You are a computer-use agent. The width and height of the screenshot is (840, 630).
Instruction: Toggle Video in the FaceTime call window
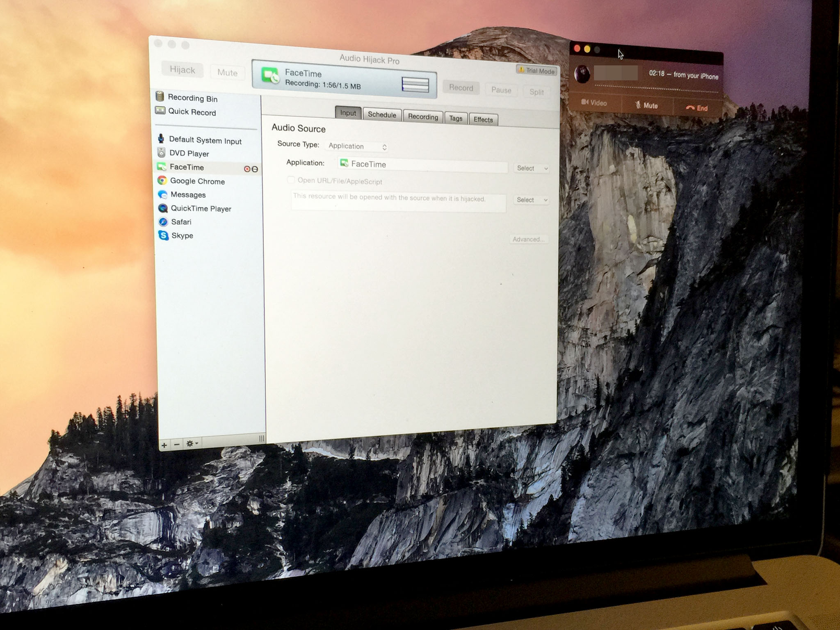pos(594,103)
